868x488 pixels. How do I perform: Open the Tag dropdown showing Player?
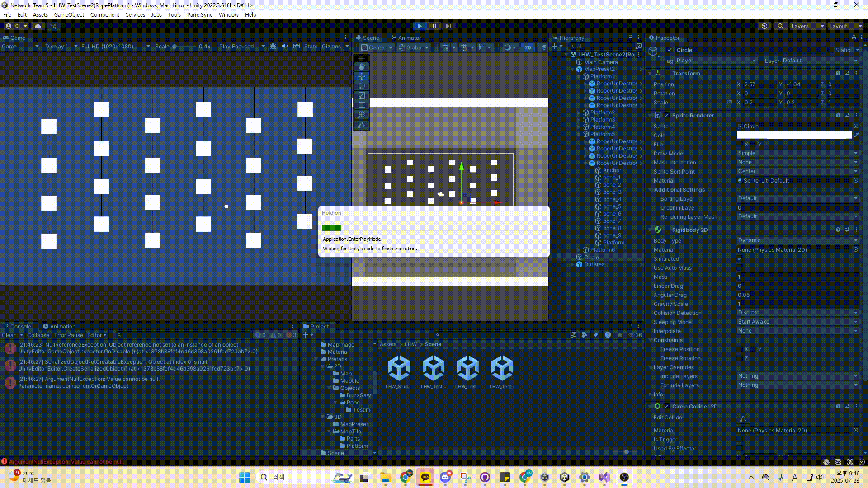pyautogui.click(x=716, y=61)
